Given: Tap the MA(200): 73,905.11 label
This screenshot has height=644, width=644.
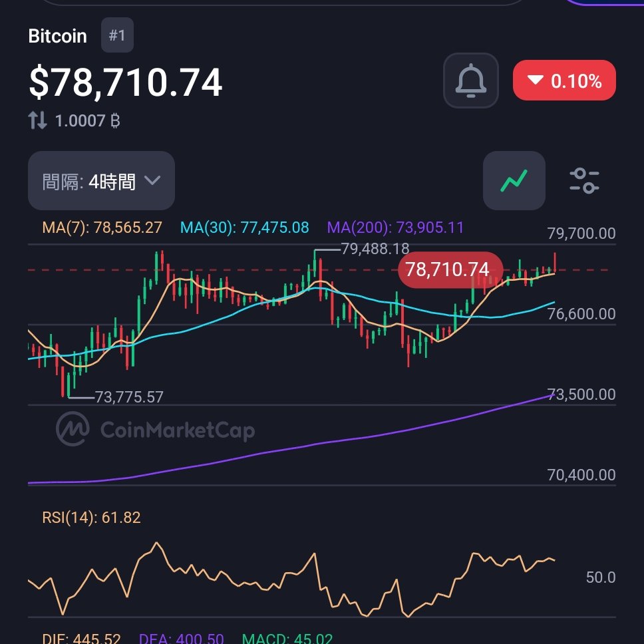Looking at the screenshot, I should coord(395,227).
